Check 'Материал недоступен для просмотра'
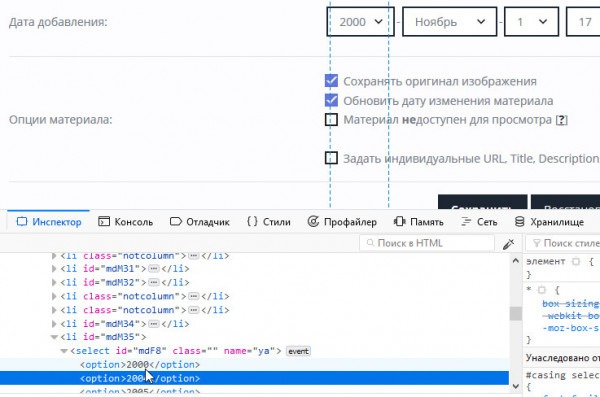 coord(331,120)
